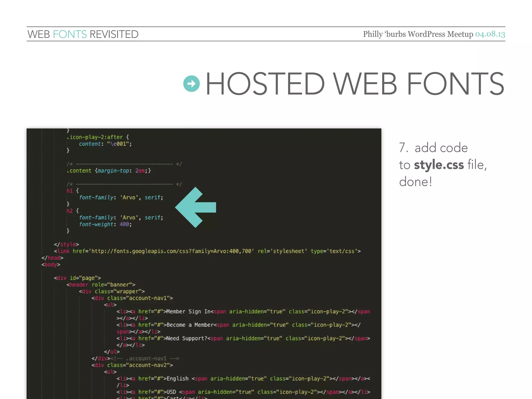Click the font-family line under h1
Image resolution: width=532 pixels, height=399 pixels.
click(x=121, y=197)
